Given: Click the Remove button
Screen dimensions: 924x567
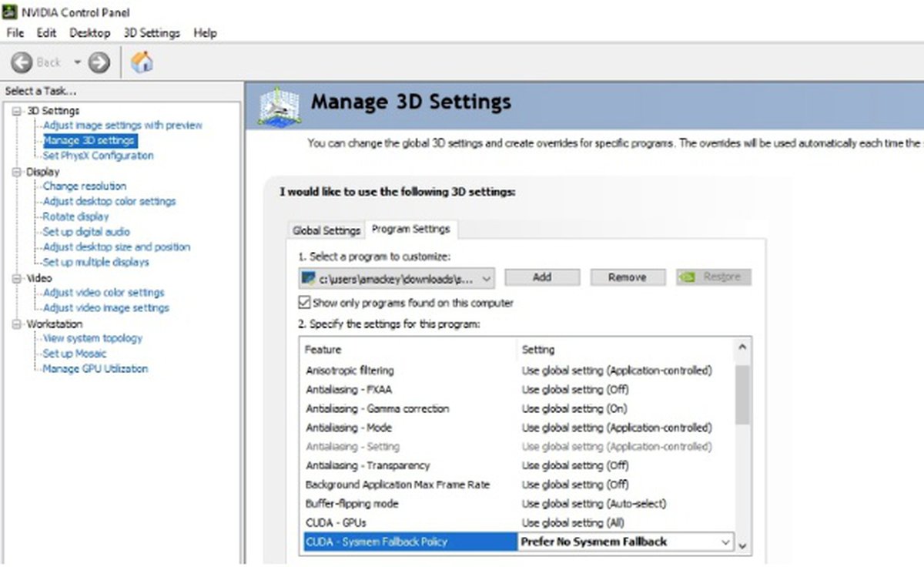Looking at the screenshot, I should tap(627, 277).
